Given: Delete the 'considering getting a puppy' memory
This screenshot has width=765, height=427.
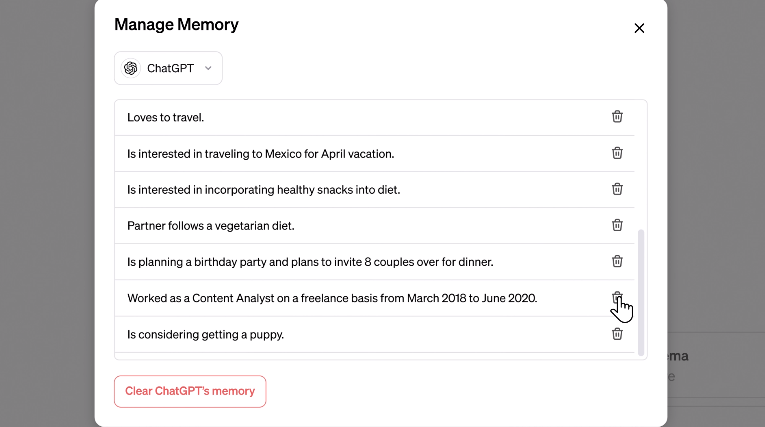Looking at the screenshot, I should (x=617, y=334).
